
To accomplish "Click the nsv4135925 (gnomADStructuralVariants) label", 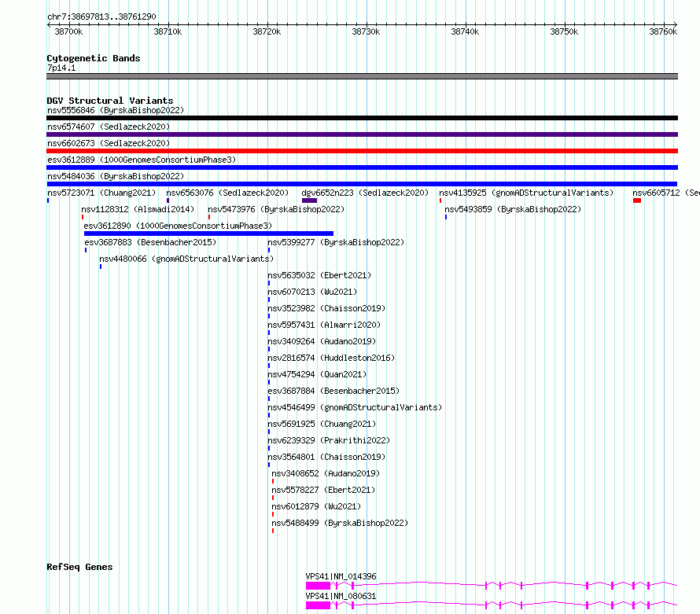I will [526, 193].
